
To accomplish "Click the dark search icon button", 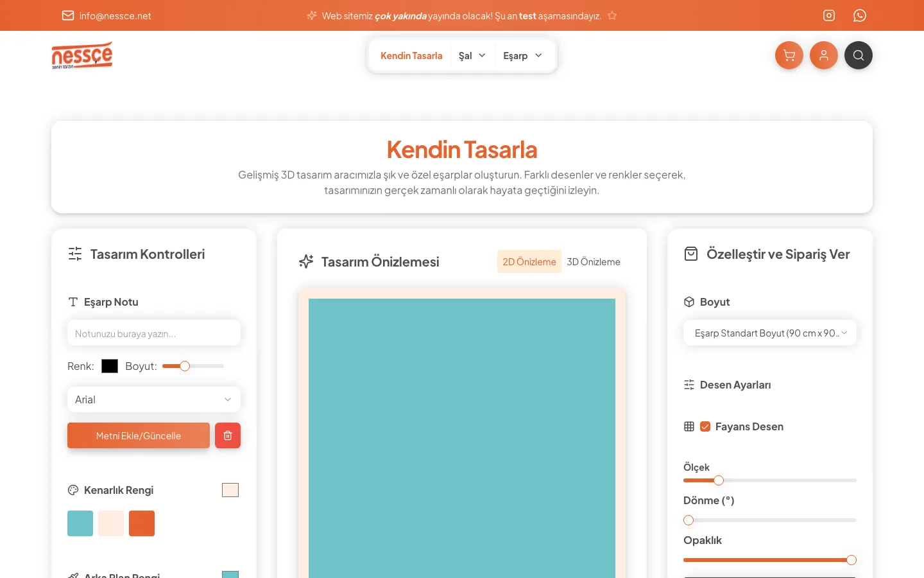I will coord(859,55).
